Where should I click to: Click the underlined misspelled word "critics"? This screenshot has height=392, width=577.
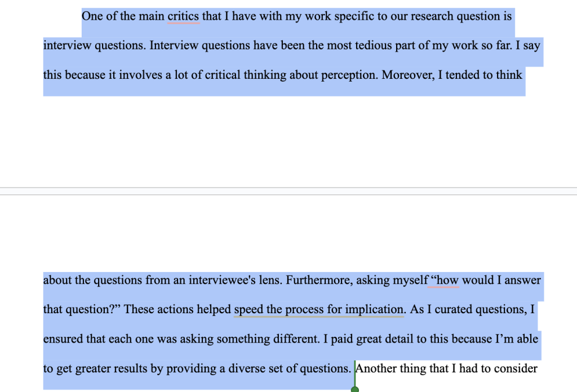click(183, 16)
